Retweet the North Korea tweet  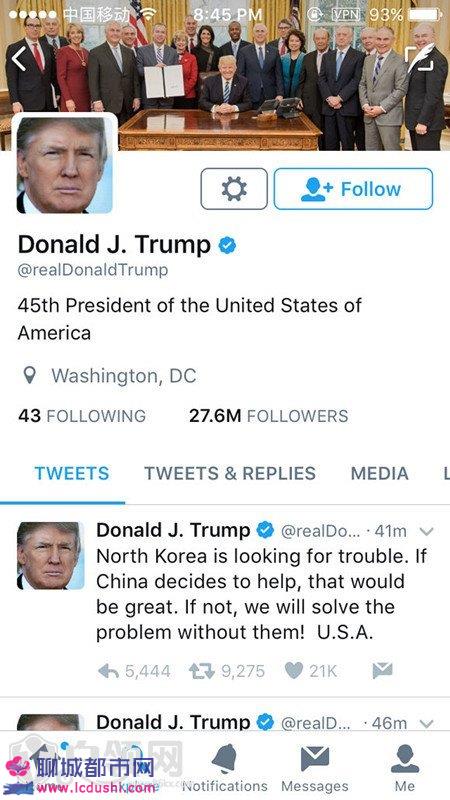202,670
